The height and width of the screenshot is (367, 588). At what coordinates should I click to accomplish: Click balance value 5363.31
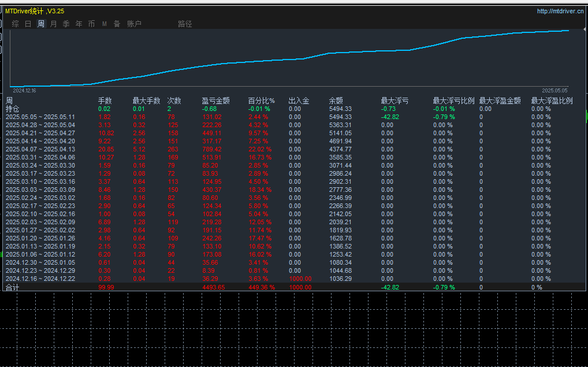point(341,125)
